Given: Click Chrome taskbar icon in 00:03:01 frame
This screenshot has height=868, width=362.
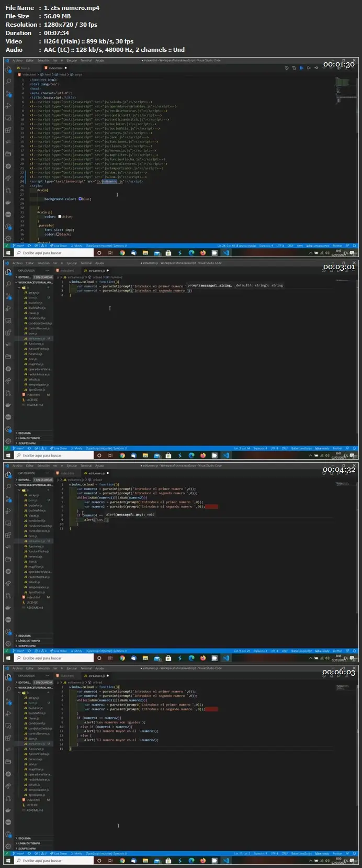Looking at the screenshot, I should pyautogui.click(x=122, y=455).
